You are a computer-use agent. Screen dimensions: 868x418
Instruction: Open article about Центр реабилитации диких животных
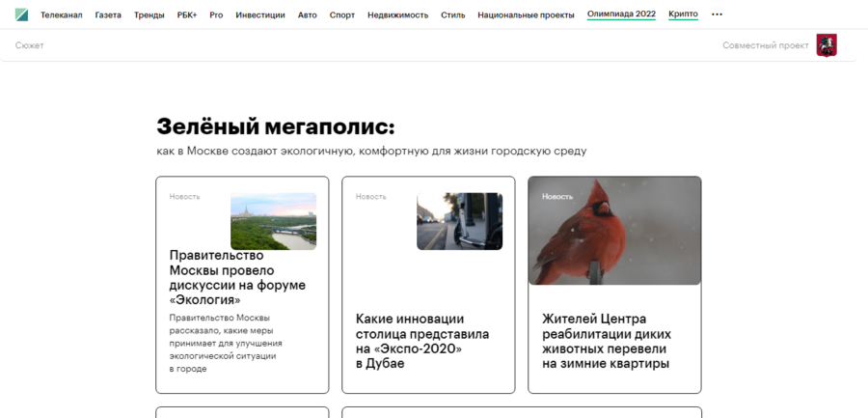(607, 341)
